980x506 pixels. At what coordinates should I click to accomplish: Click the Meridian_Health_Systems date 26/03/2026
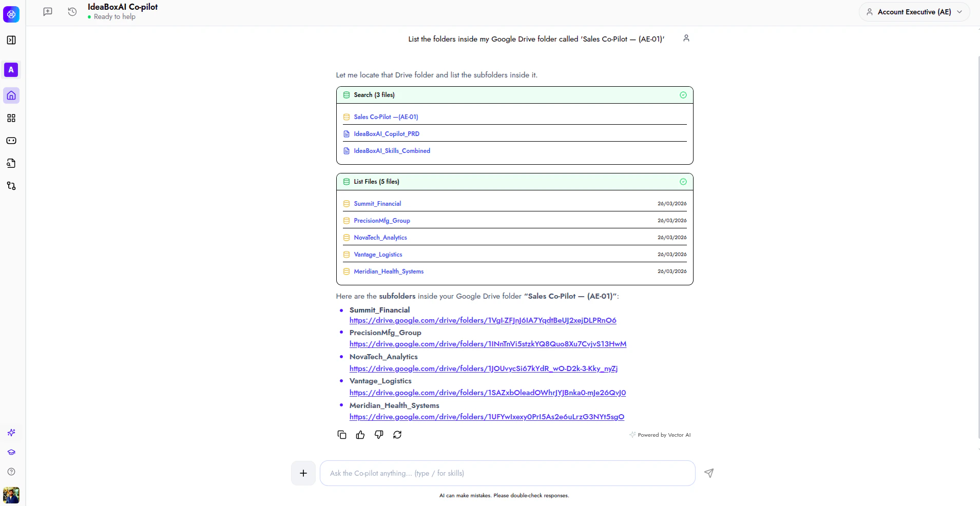tap(672, 271)
